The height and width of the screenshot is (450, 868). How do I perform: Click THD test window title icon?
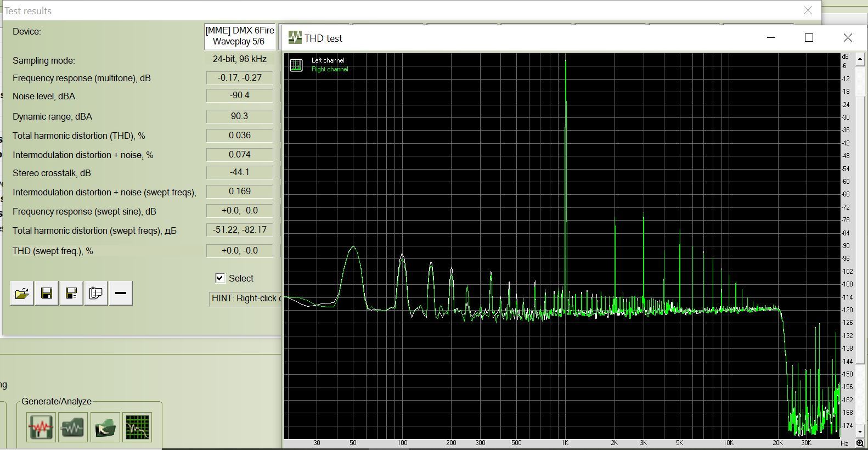(295, 37)
